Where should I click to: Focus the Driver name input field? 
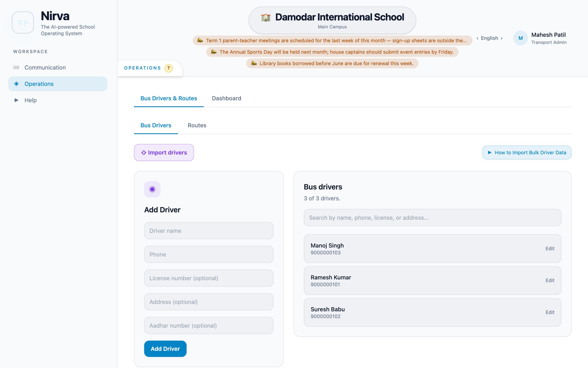coord(209,231)
